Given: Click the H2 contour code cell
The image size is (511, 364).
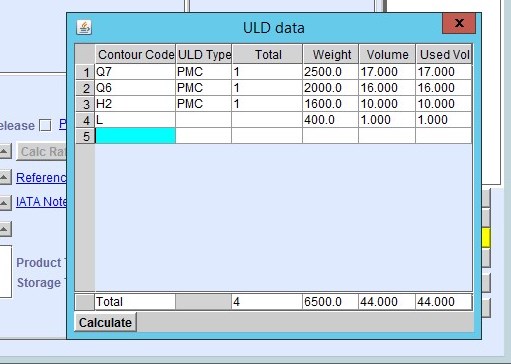Looking at the screenshot, I should [x=135, y=104].
